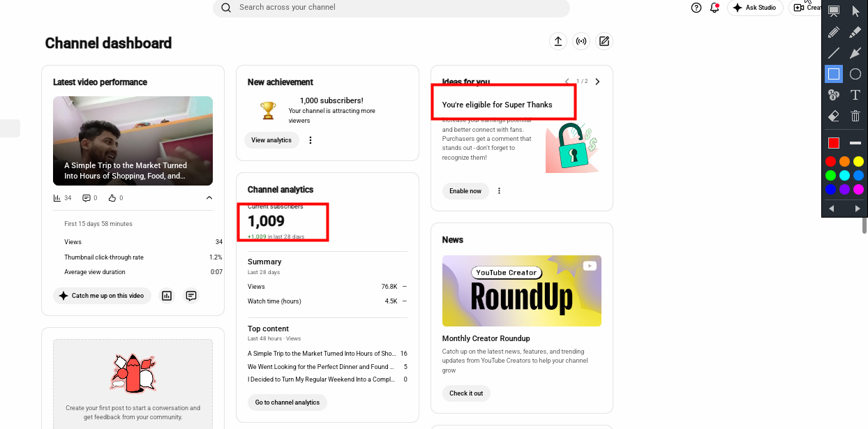The height and width of the screenshot is (429, 868).
Task: Click the upload videos icon
Action: tap(558, 42)
